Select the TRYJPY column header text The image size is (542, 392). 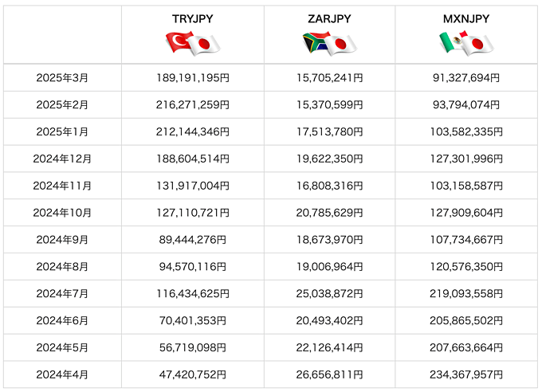193,18
